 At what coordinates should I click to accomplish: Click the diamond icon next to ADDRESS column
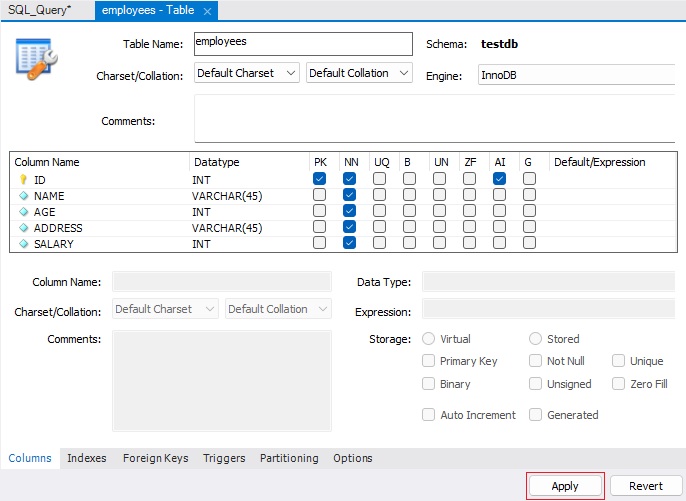[24, 228]
